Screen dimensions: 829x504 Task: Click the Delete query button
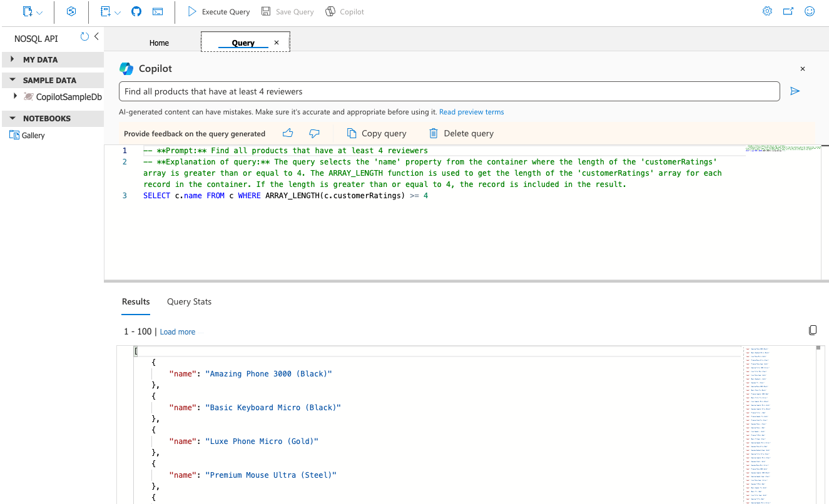coord(461,133)
